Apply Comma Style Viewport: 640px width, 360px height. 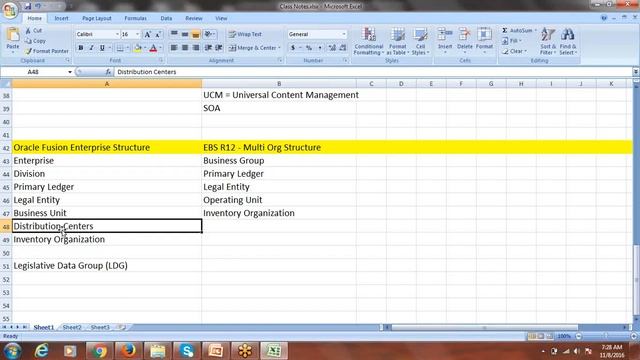(320, 48)
